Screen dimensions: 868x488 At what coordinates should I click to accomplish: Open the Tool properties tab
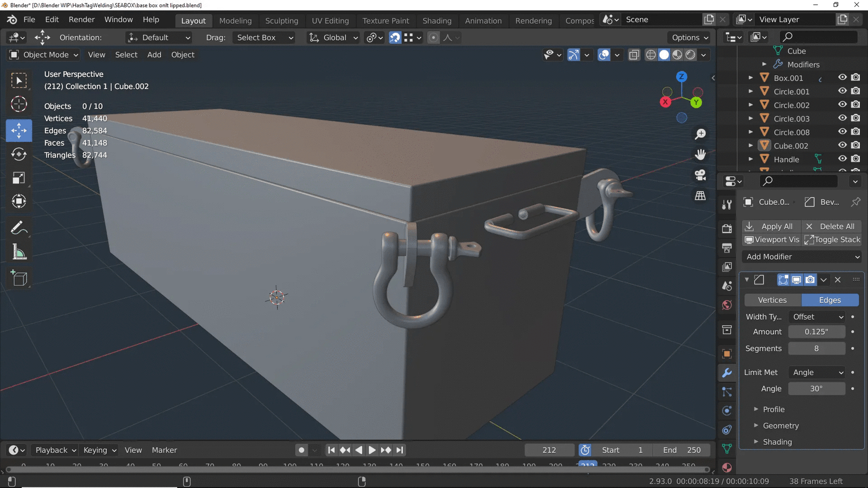click(727, 204)
